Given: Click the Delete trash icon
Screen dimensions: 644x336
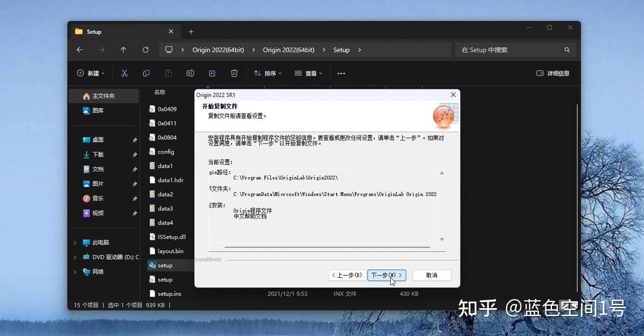Looking at the screenshot, I should pos(234,73).
